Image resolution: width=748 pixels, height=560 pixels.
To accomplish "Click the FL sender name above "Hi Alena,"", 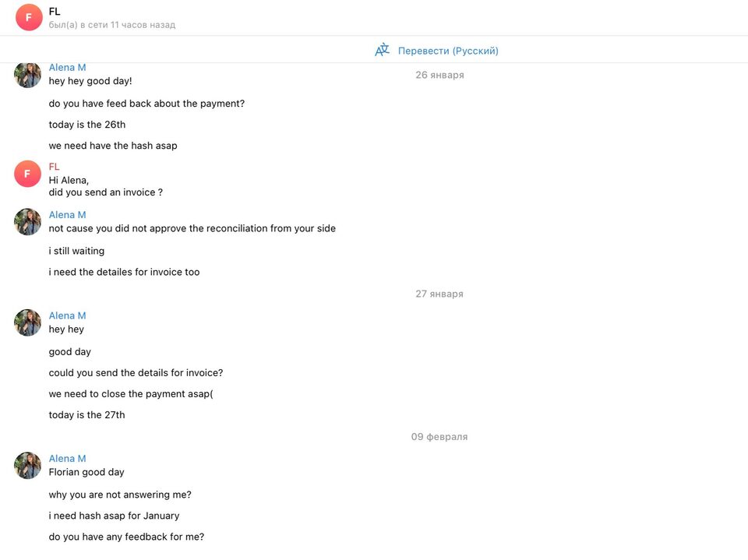I will [55, 167].
